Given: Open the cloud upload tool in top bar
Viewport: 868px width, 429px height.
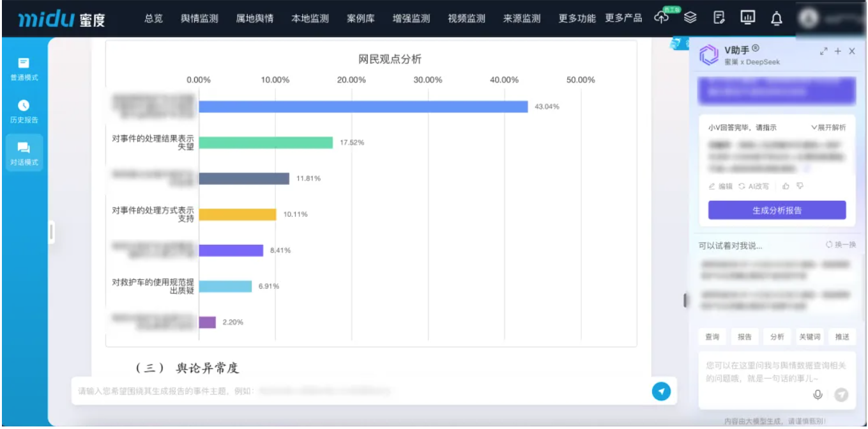Looking at the screenshot, I should tap(662, 19).
